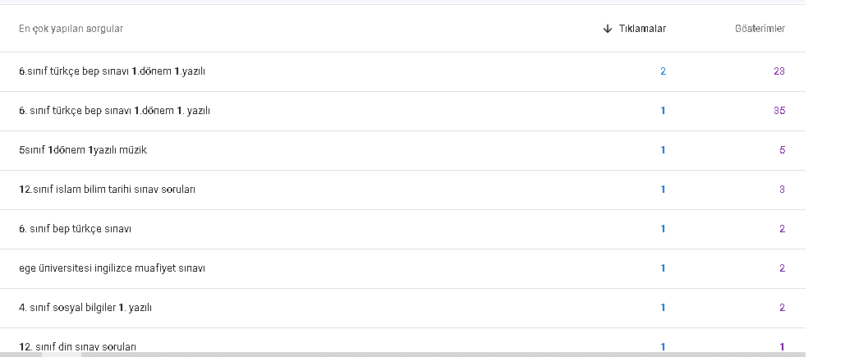This screenshot has width=868, height=357.
Task: Click impressions value 35
Action: coord(778,111)
